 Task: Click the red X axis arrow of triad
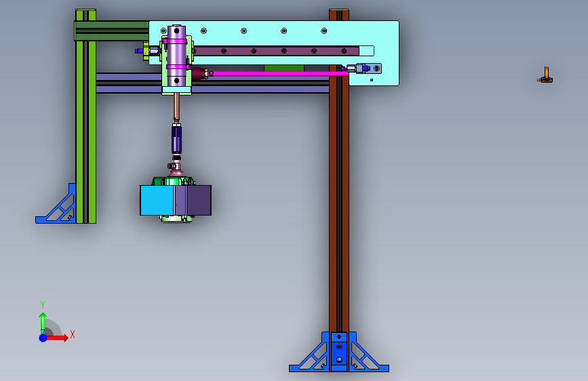pyautogui.click(x=57, y=338)
